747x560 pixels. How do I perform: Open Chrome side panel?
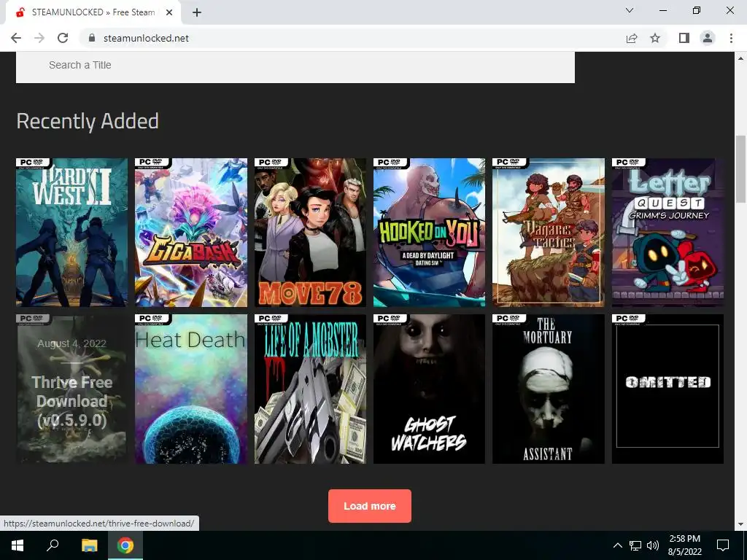coord(684,38)
